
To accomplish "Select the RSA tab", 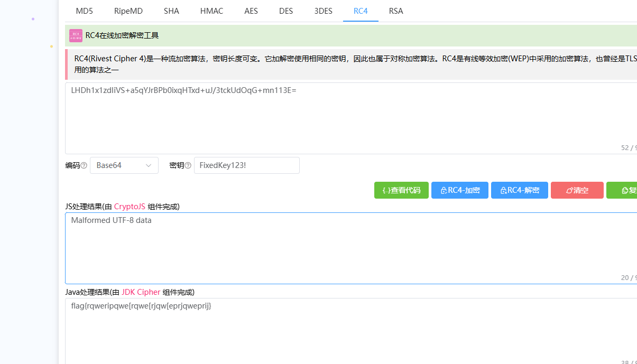I will coord(396,11).
